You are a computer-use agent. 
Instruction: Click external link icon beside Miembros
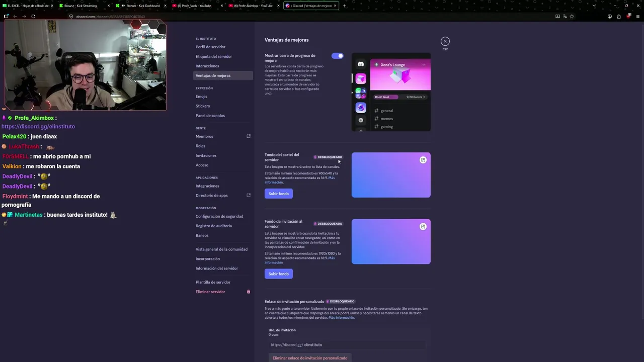249,136
